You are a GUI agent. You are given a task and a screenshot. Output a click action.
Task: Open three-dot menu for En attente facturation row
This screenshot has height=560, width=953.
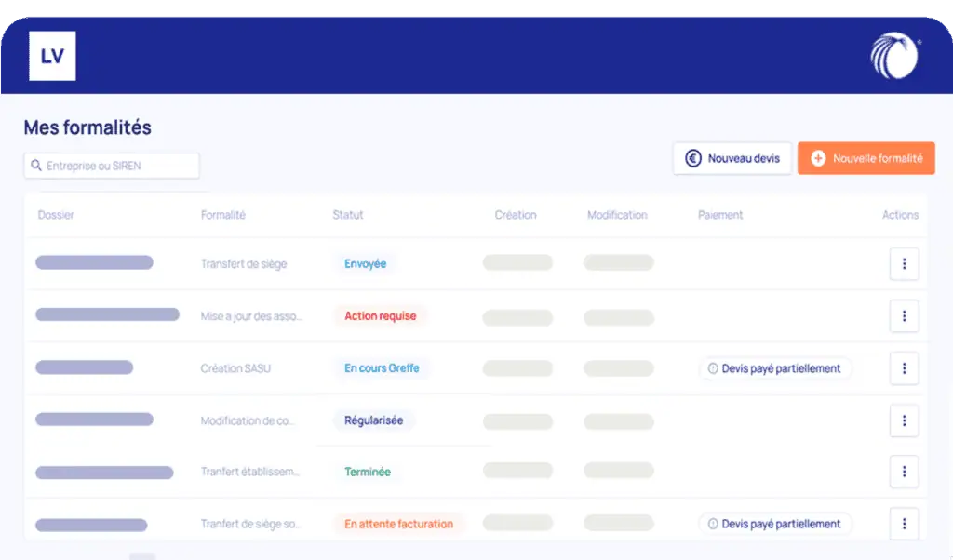pos(904,524)
